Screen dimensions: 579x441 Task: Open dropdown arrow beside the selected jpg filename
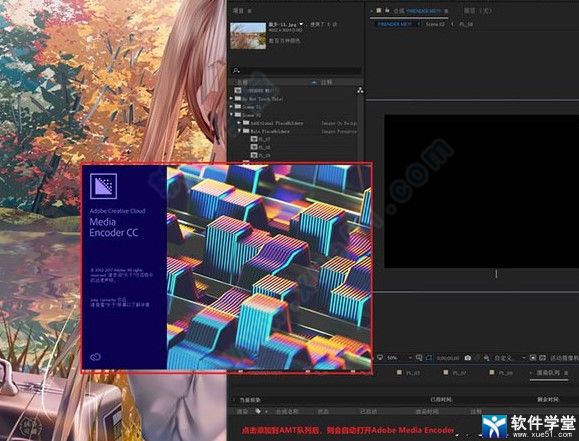click(x=301, y=24)
